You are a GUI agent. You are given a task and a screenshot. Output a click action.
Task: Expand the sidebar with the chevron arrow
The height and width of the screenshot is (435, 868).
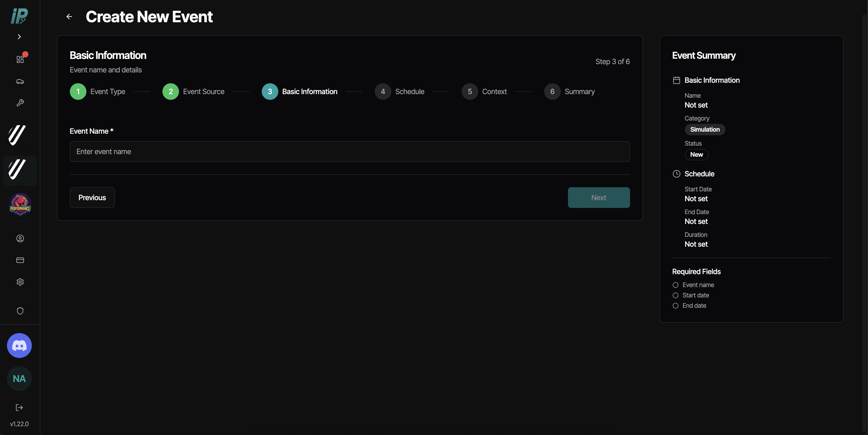tap(19, 37)
